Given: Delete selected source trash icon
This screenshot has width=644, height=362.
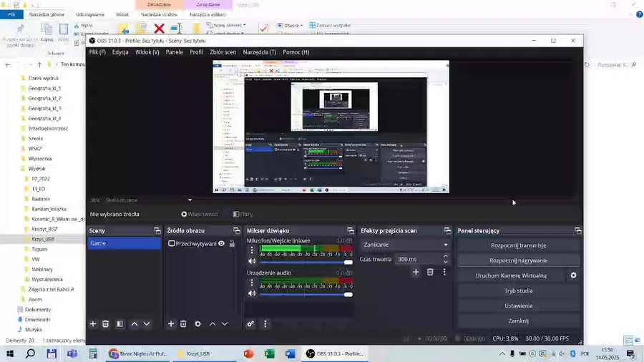Looking at the screenshot, I should coord(183,324).
